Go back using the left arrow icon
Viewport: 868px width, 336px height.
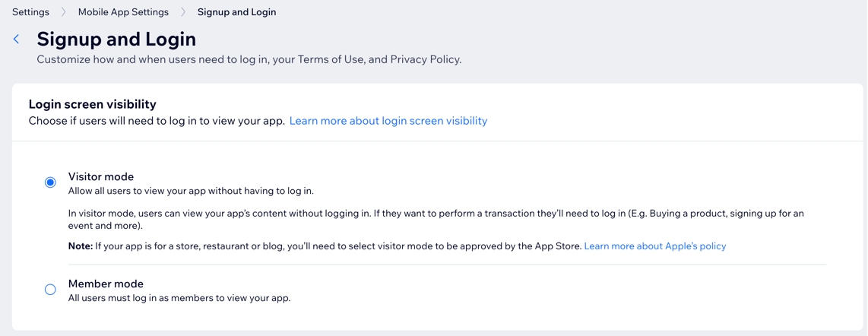point(17,39)
